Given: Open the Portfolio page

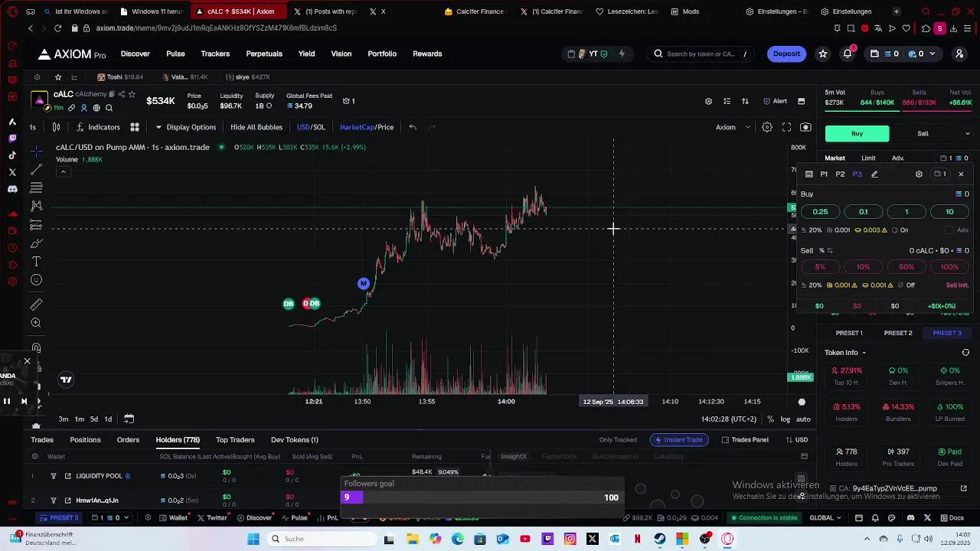Looking at the screenshot, I should [382, 54].
